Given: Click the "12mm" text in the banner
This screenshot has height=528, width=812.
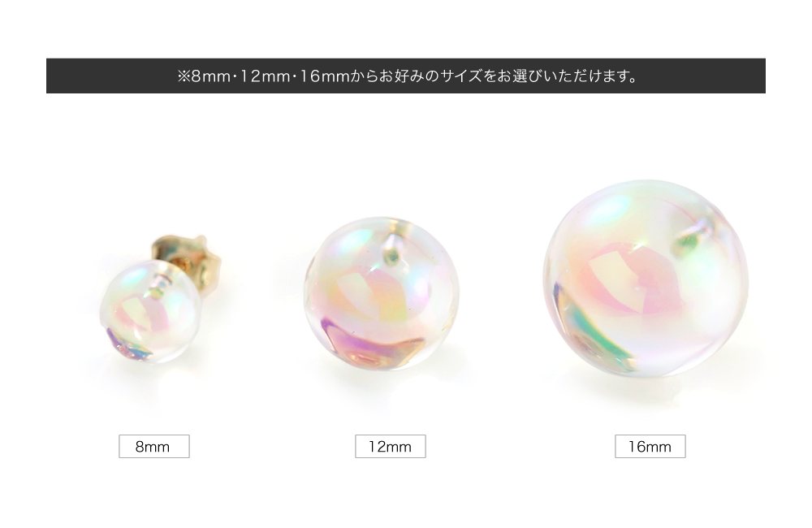Looking at the screenshot, I should [266, 76].
